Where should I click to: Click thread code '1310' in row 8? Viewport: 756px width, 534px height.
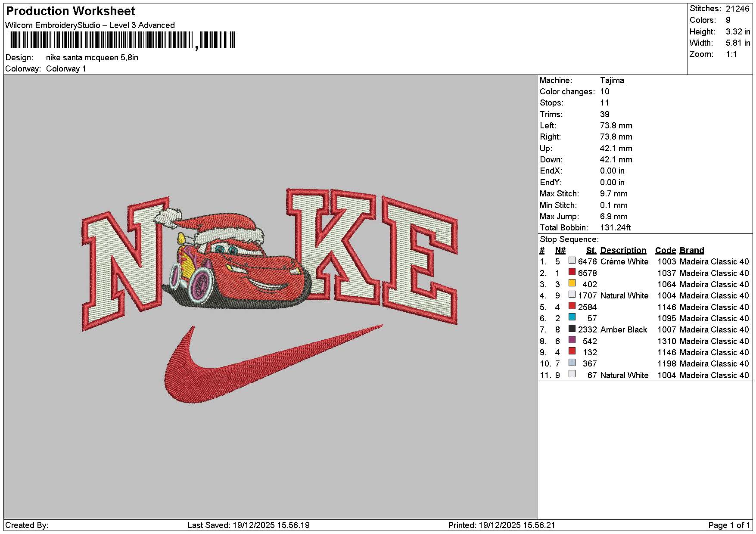point(666,342)
